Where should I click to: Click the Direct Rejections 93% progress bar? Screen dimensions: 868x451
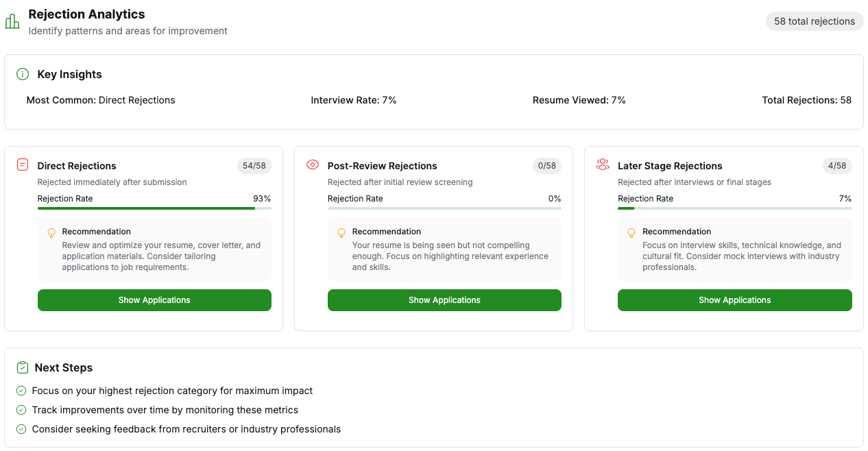(x=154, y=208)
